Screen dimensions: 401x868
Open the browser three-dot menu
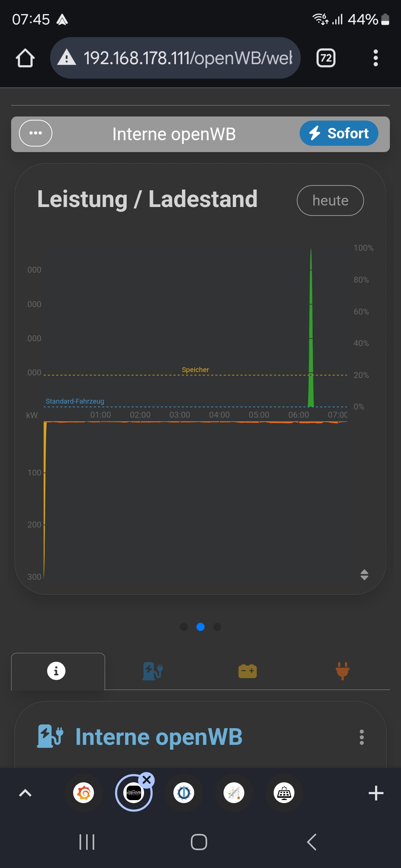tap(376, 58)
